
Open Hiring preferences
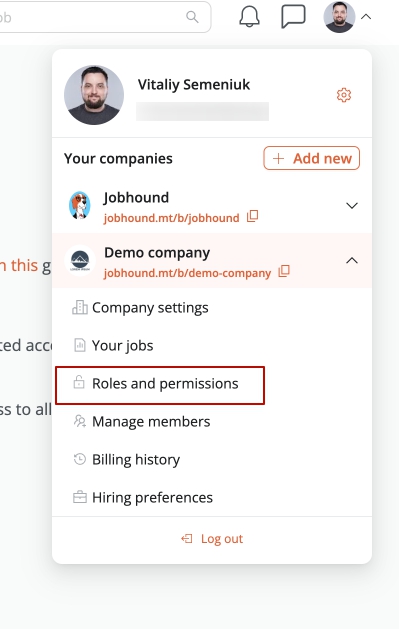pyautogui.click(x=143, y=497)
